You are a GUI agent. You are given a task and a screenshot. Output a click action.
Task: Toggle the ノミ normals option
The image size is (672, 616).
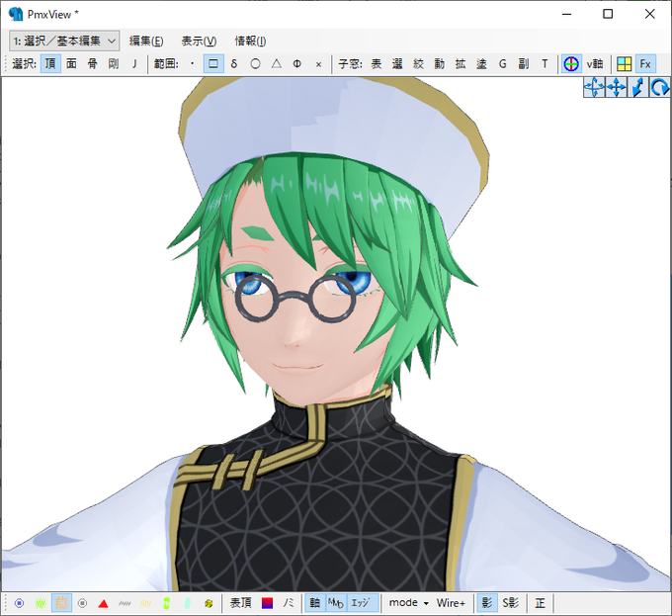point(289,603)
